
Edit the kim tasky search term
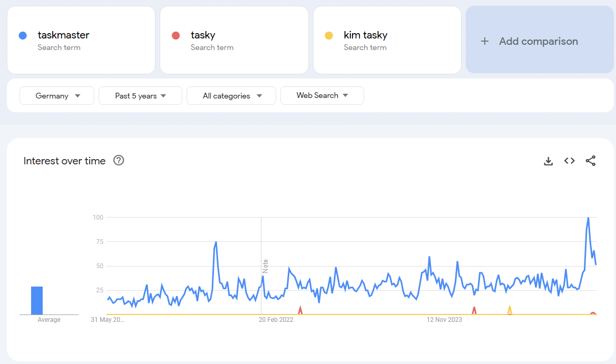click(365, 35)
